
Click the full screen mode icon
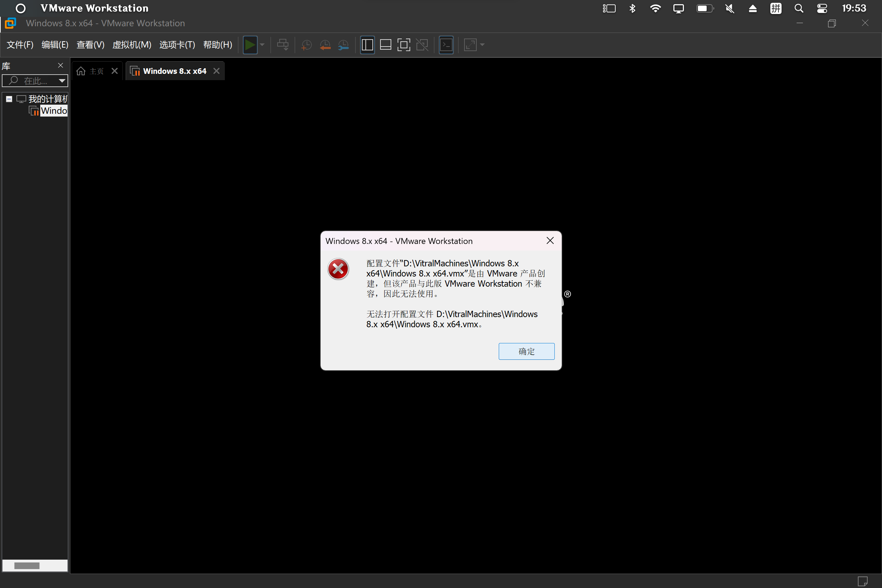[404, 45]
